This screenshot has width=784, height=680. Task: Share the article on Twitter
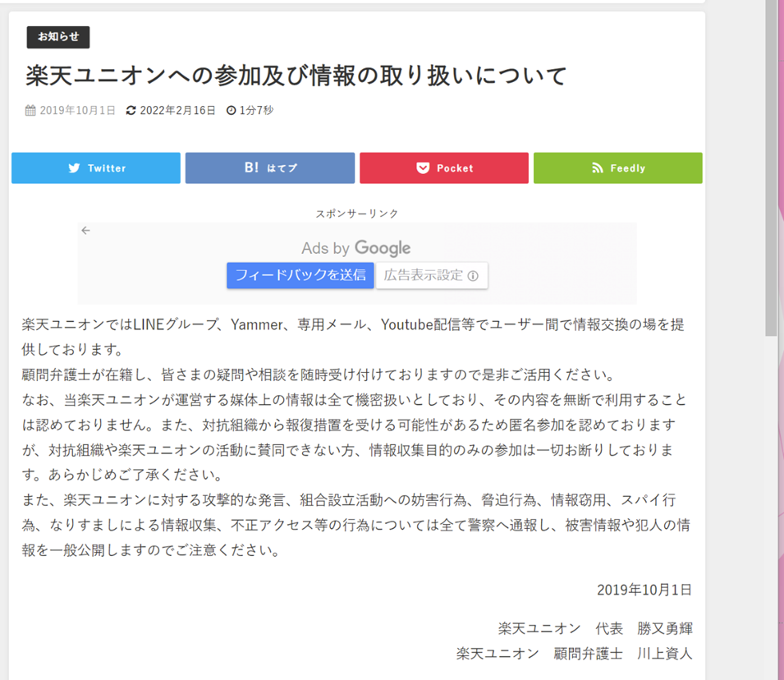coord(96,168)
